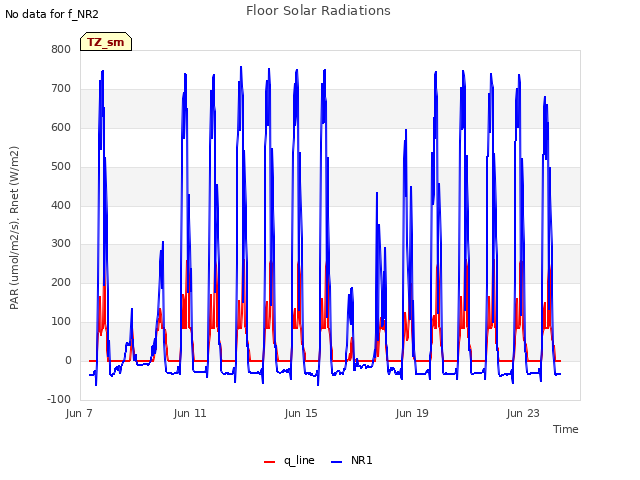
Task: Click the blue NR1 legend swatch
Action: pyautogui.click(x=336, y=462)
